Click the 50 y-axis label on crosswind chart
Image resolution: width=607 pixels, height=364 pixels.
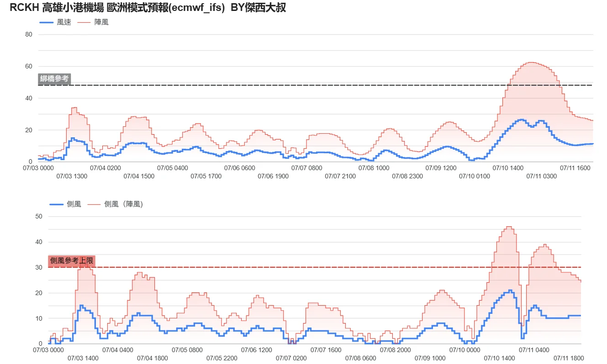(39, 216)
